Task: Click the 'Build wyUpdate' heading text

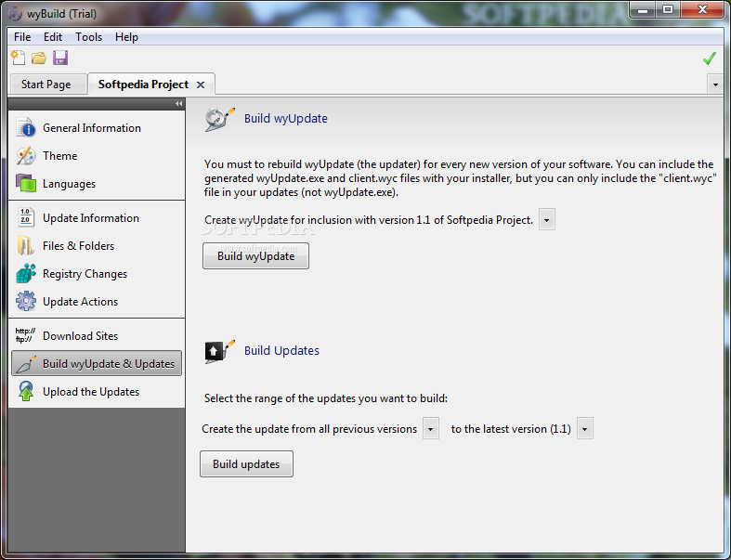Action: click(x=286, y=119)
